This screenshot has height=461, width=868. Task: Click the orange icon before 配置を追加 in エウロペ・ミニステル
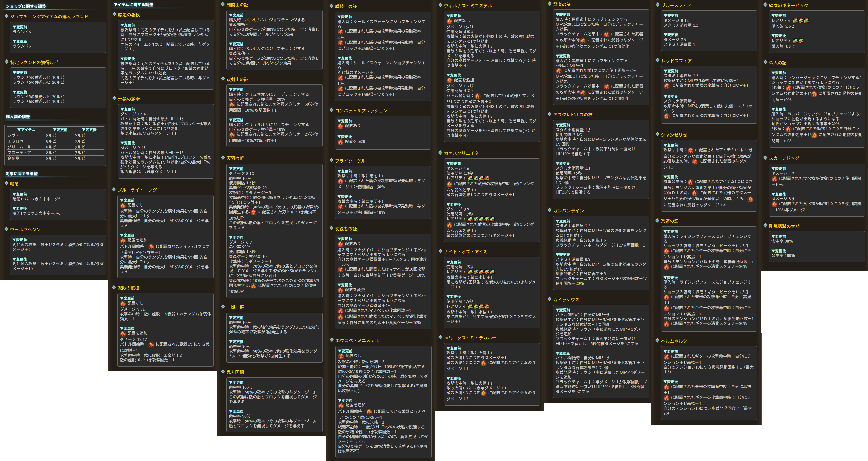pyautogui.click(x=341, y=405)
